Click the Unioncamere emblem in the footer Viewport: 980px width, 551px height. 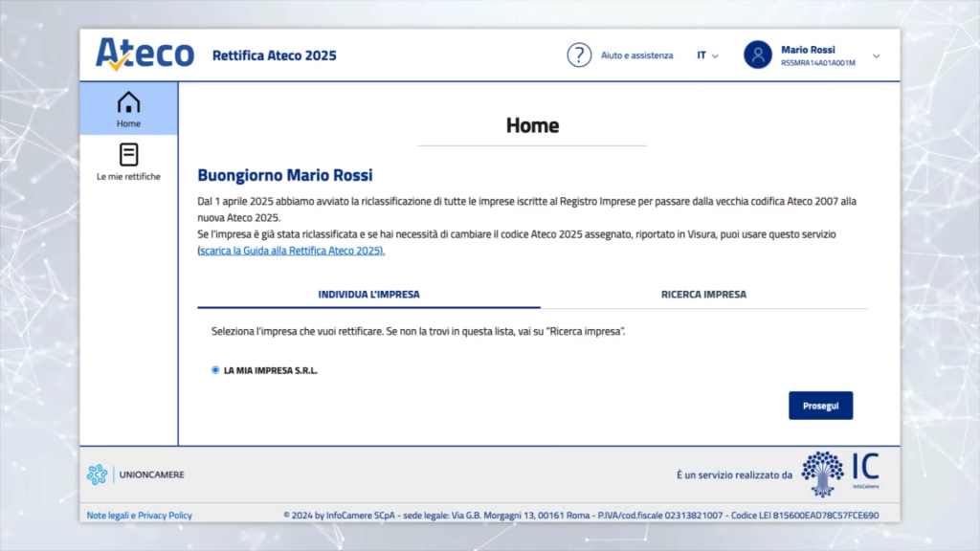point(98,474)
